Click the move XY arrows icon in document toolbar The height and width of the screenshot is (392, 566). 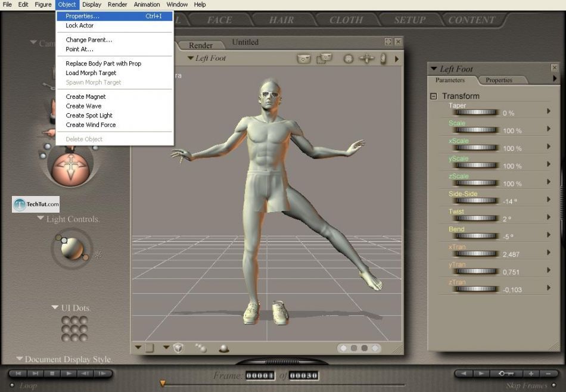[x=367, y=58]
